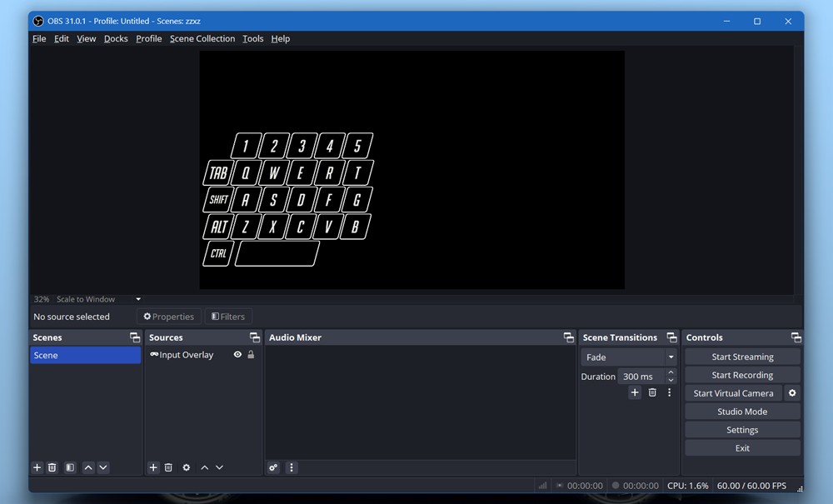
Task: Add a new scene with the plus icon
Action: (x=36, y=467)
